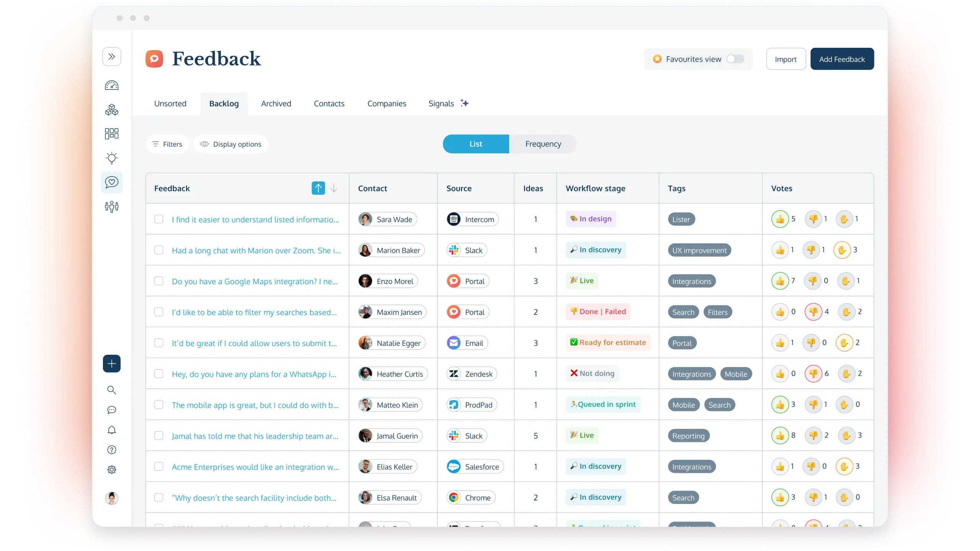This screenshot has height=551, width=980.
Task: Switch to the Archived tab
Action: click(276, 104)
